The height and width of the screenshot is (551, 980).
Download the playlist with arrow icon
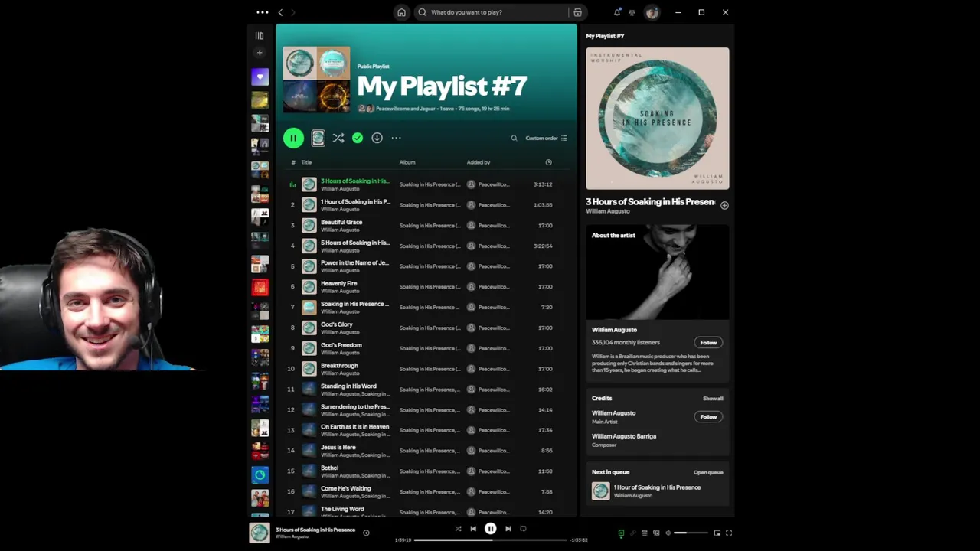[x=377, y=138]
